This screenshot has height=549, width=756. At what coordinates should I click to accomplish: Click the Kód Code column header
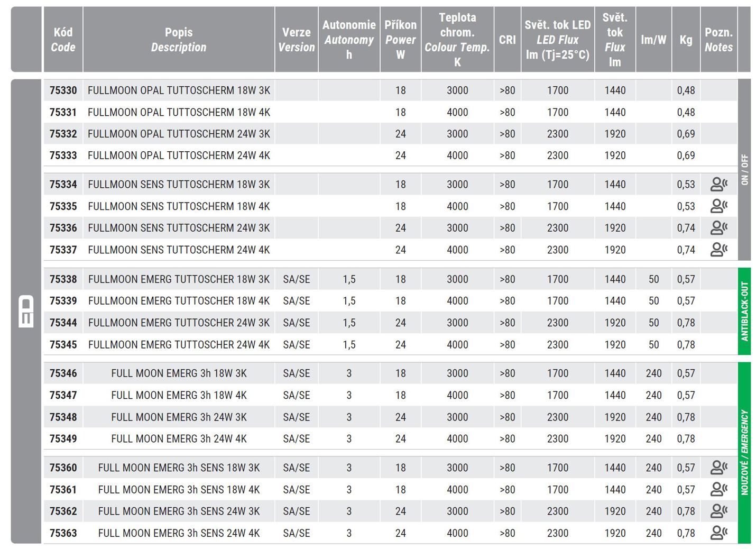pyautogui.click(x=63, y=40)
